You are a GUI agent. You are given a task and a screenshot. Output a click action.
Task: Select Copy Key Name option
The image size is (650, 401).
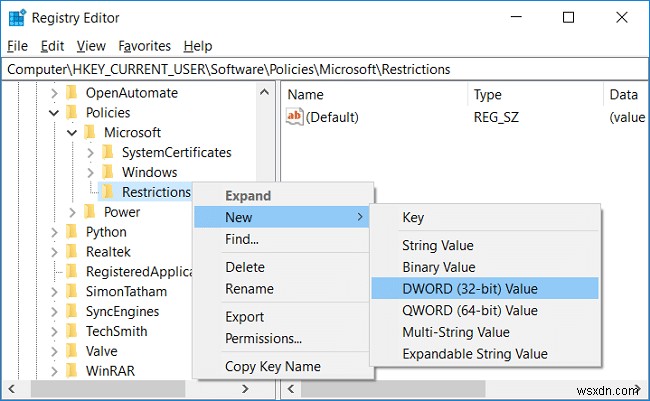[x=272, y=367]
